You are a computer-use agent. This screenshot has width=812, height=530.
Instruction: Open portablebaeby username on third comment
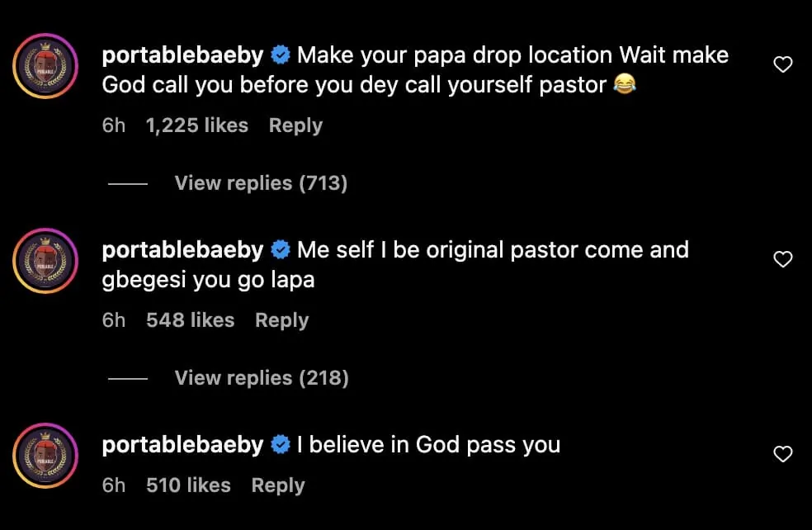pos(182,445)
